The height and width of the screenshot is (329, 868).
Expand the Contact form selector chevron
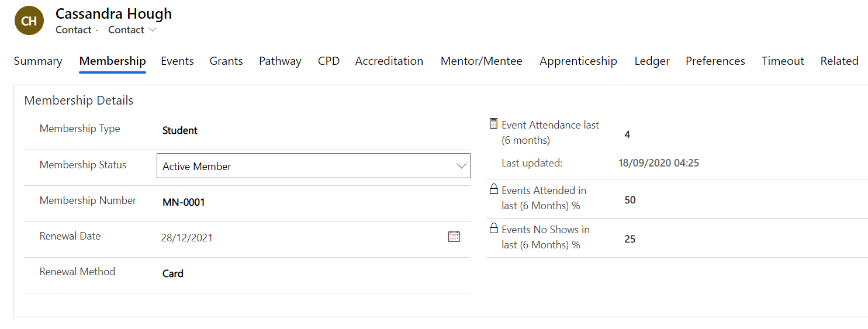(153, 30)
